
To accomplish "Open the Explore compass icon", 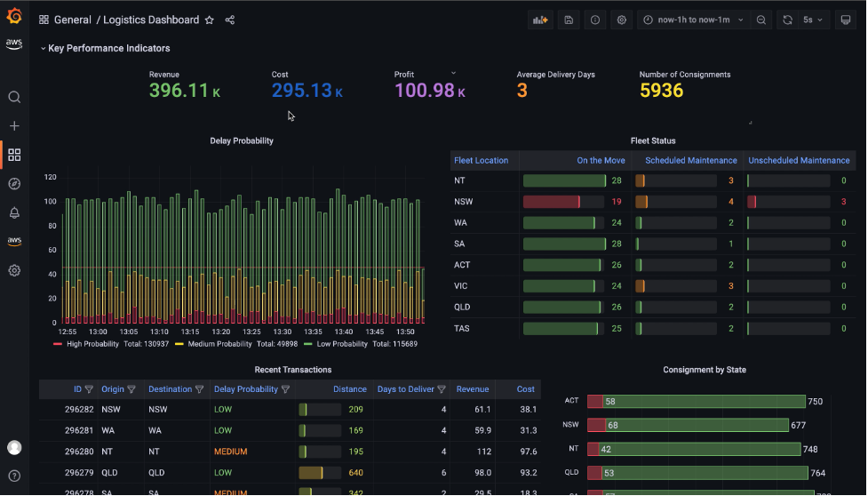I will [14, 184].
